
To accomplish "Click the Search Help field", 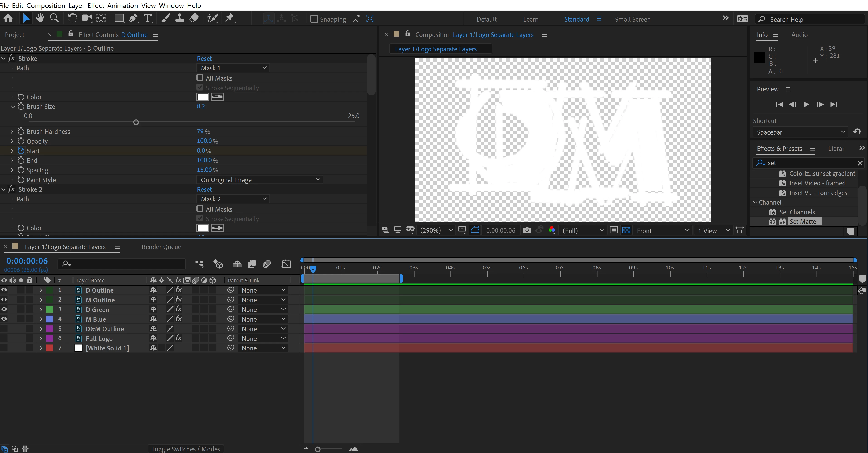I will [809, 19].
